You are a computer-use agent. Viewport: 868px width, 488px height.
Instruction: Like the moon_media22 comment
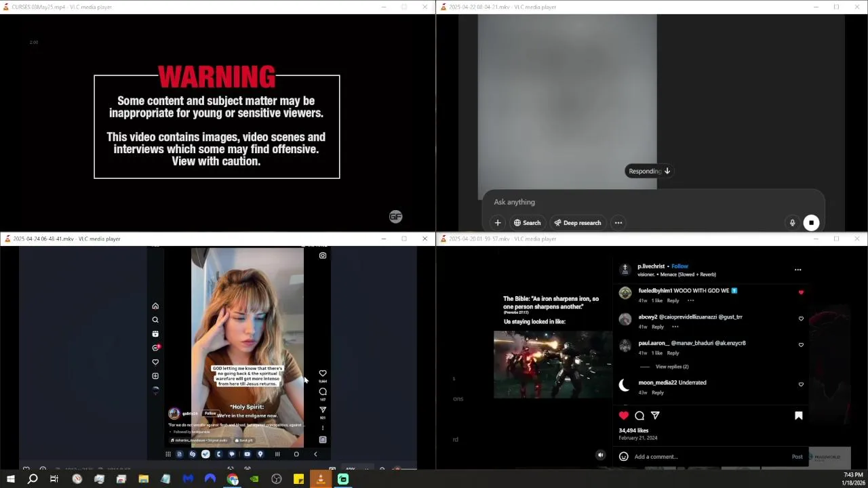pyautogui.click(x=801, y=384)
